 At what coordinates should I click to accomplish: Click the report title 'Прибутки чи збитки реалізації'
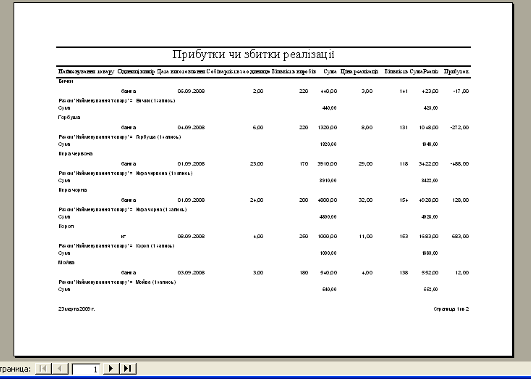(253, 54)
